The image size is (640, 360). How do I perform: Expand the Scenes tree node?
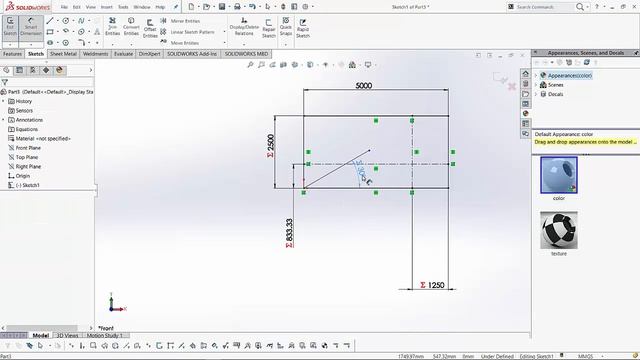coord(536,85)
